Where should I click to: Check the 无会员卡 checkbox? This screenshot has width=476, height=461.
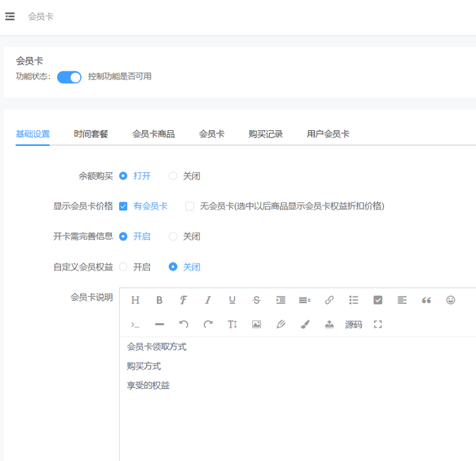click(190, 206)
